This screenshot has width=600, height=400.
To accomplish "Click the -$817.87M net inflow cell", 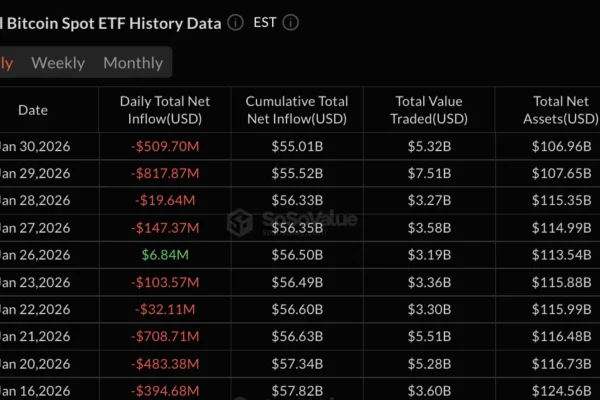I will pyautogui.click(x=165, y=173).
